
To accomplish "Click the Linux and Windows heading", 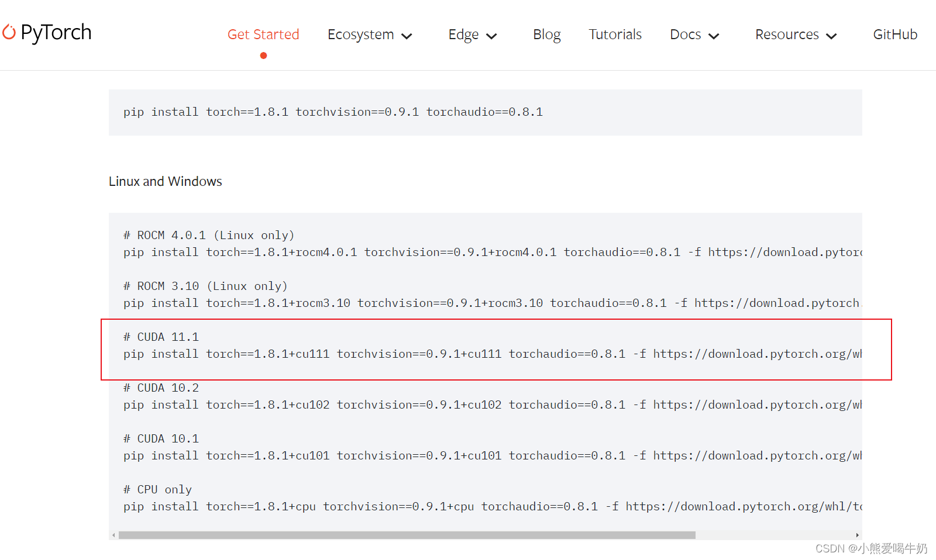I will [x=165, y=181].
